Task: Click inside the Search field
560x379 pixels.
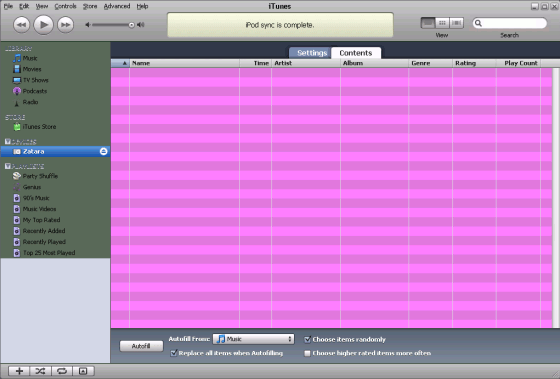Action: 510,24
